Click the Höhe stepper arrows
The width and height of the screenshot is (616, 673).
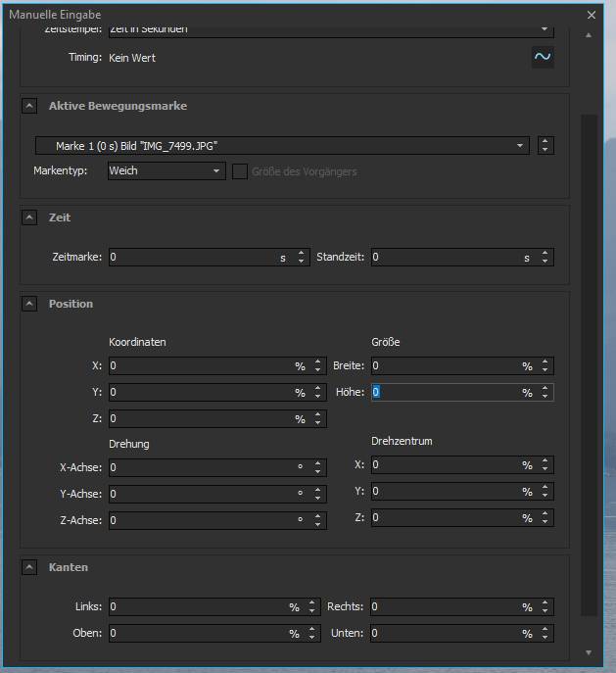tap(545, 393)
